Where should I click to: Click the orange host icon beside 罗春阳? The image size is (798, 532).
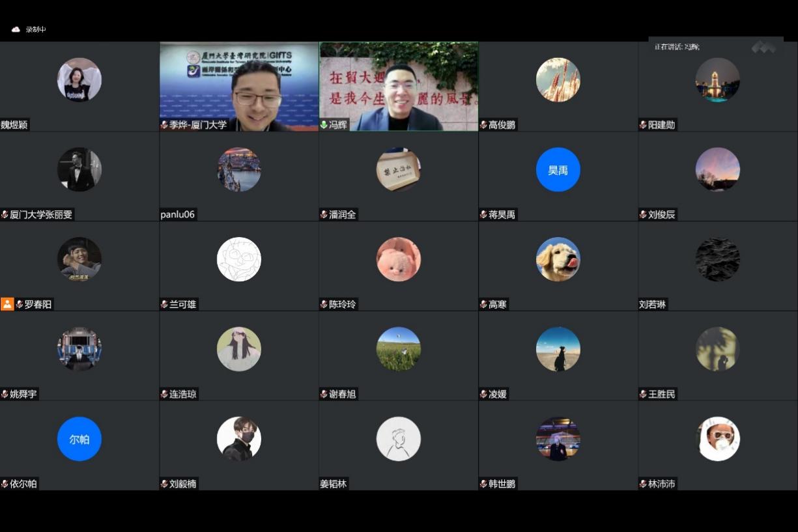7,304
